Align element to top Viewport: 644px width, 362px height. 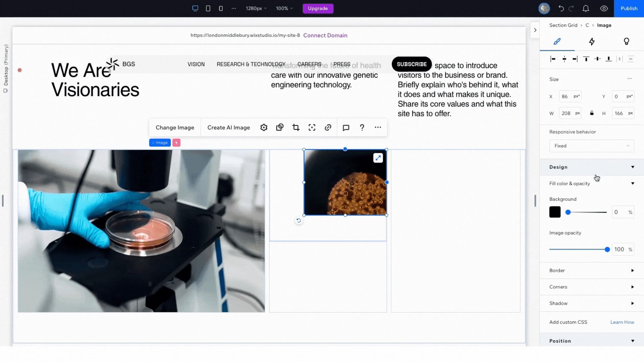(x=586, y=59)
